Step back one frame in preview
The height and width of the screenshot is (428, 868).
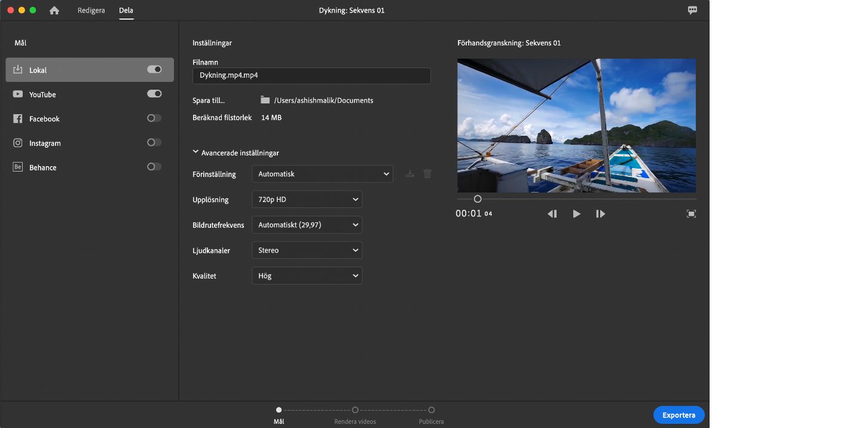click(x=552, y=214)
